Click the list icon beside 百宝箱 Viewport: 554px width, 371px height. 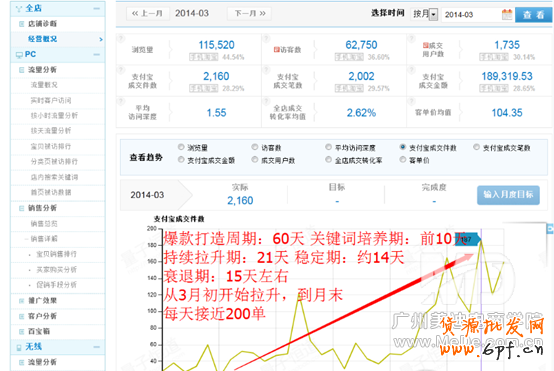(22, 331)
